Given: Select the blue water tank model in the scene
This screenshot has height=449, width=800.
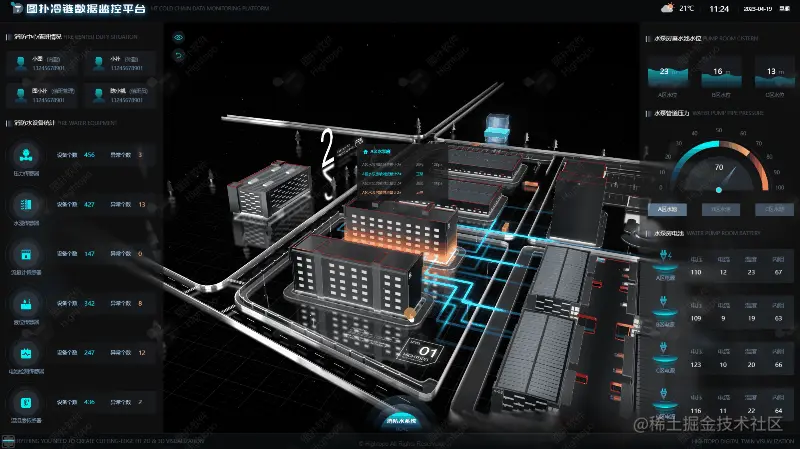Looking at the screenshot, I should 496,128.
